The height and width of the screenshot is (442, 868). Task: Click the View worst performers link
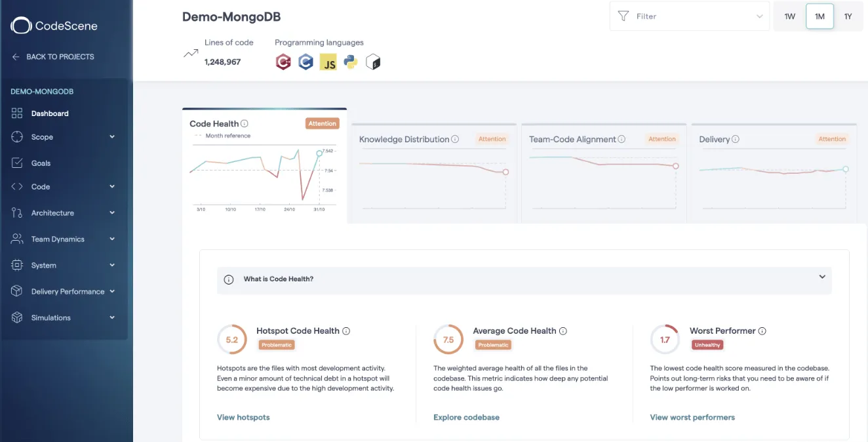pos(692,417)
